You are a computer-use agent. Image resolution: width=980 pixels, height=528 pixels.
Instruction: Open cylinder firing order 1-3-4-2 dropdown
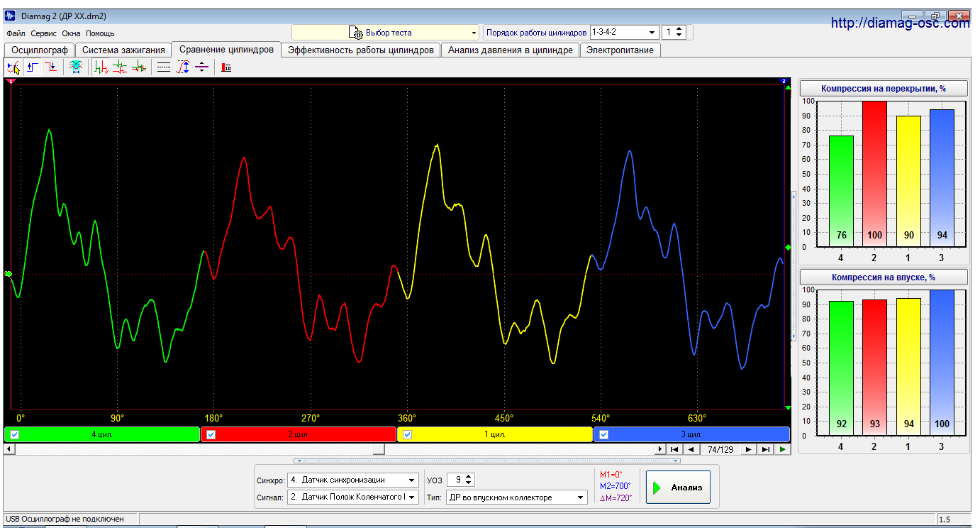[624, 33]
